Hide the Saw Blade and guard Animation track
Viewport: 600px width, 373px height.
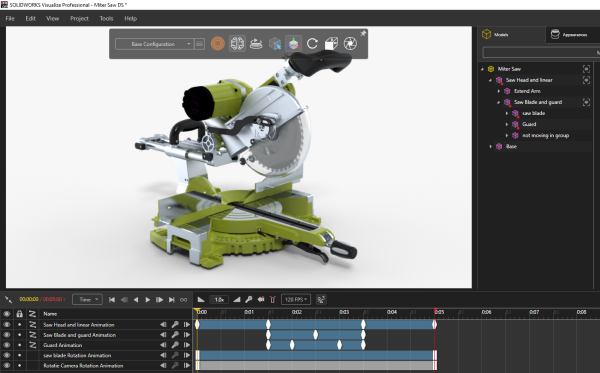click(x=7, y=335)
